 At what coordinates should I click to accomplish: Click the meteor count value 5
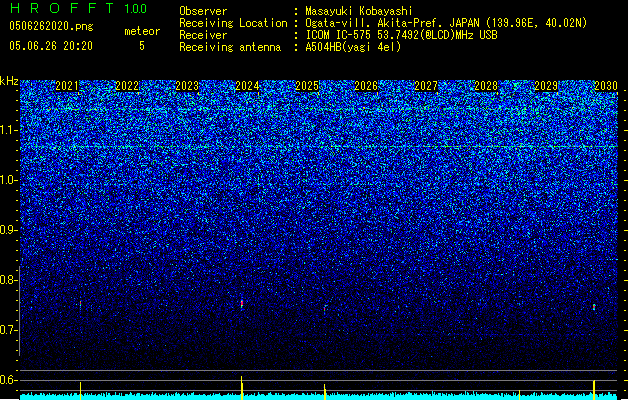[x=142, y=46]
